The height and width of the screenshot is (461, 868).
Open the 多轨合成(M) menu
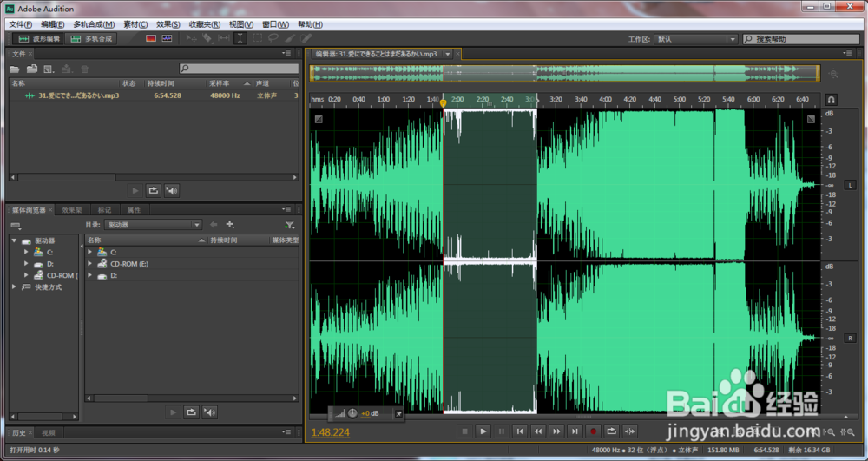click(x=94, y=24)
